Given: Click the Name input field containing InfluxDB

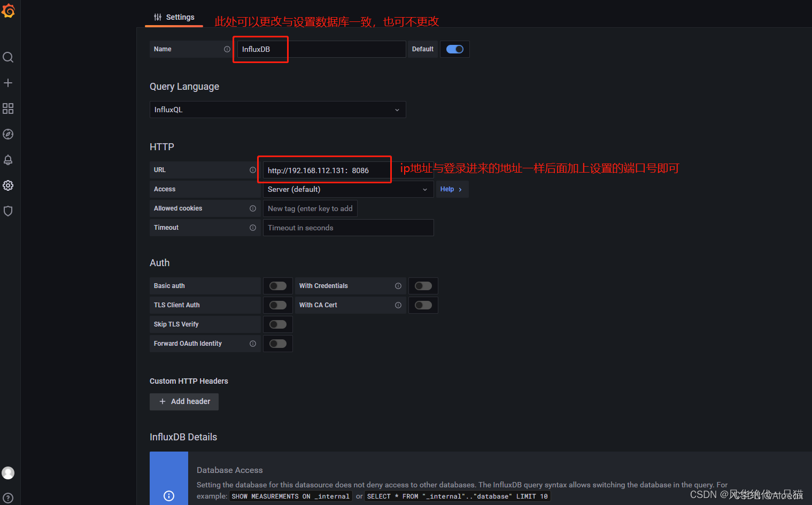Looking at the screenshot, I should [x=322, y=49].
